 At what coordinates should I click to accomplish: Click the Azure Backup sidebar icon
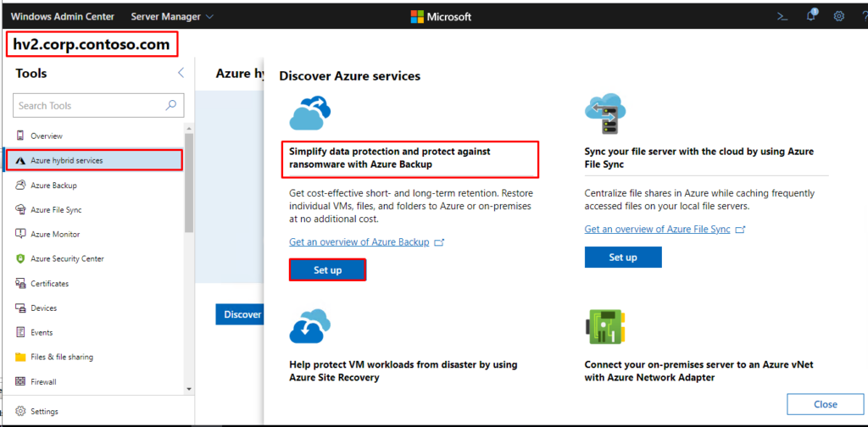coord(20,186)
